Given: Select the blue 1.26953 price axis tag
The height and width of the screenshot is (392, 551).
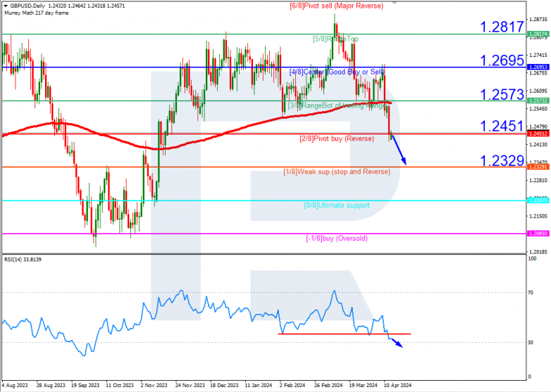Looking at the screenshot, I should click(538, 67).
